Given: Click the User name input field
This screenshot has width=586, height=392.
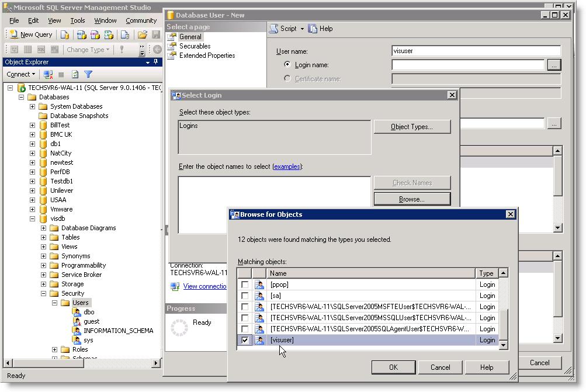Looking at the screenshot, I should 476,51.
